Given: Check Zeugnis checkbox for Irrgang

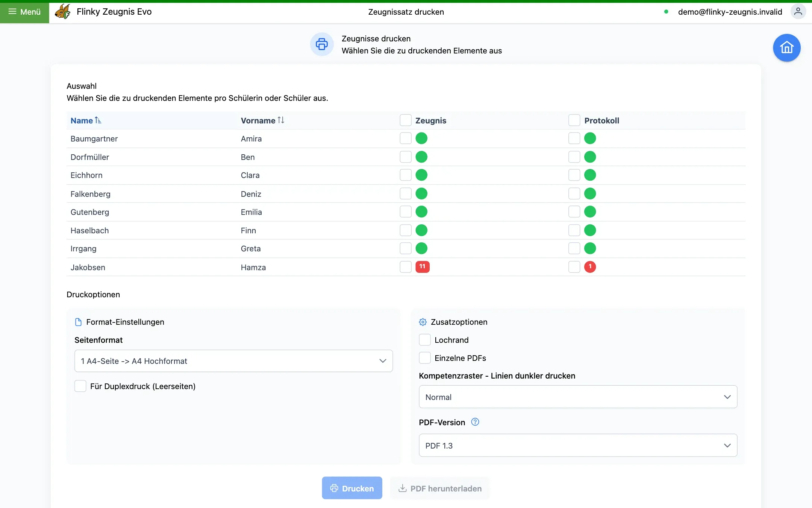Looking at the screenshot, I should tap(406, 248).
